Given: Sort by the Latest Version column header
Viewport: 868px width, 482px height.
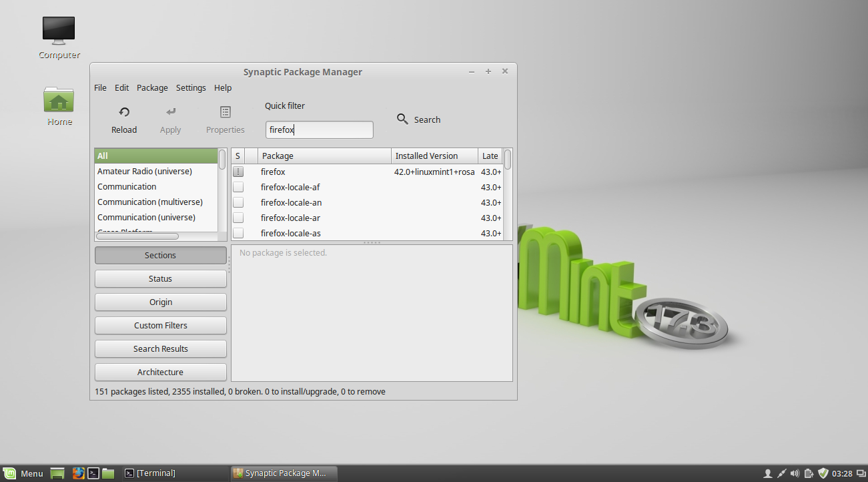Looking at the screenshot, I should (490, 156).
